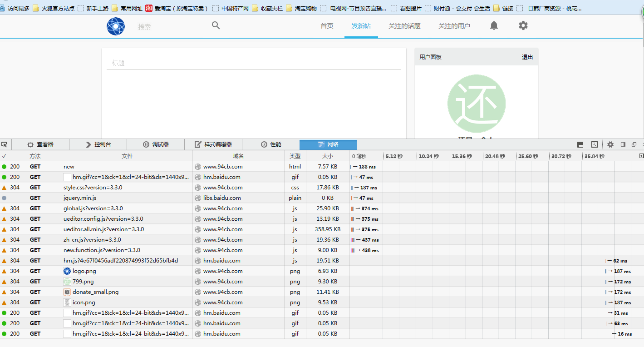The width and height of the screenshot is (644, 347).
Task: Focus the 搜索 search field
Action: pyautogui.click(x=172, y=27)
